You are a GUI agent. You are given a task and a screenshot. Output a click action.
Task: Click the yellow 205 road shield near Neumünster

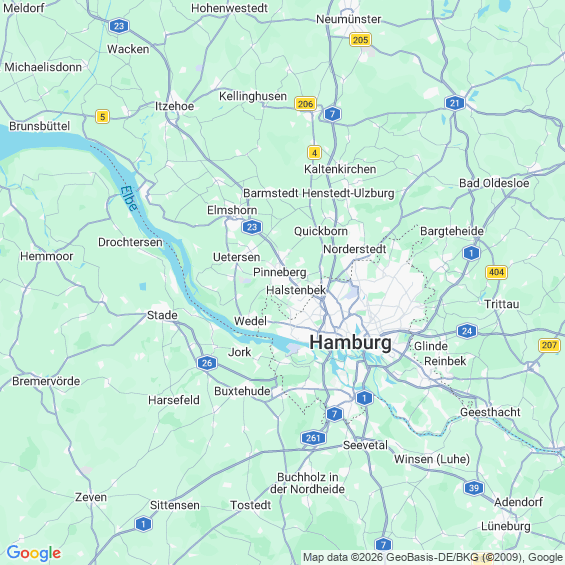360,40
